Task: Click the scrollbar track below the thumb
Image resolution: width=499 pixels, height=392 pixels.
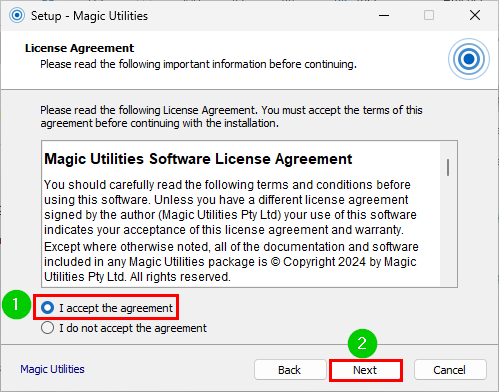Action: (448, 231)
